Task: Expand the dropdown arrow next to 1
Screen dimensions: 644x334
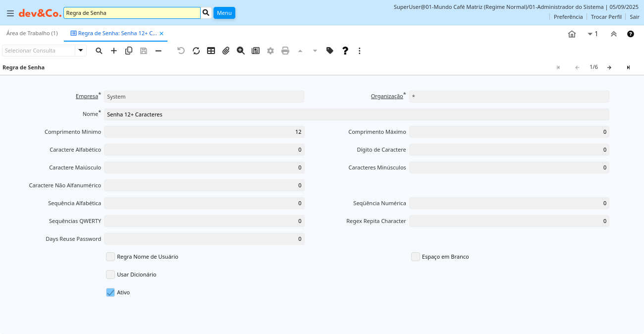Action: tap(590, 34)
